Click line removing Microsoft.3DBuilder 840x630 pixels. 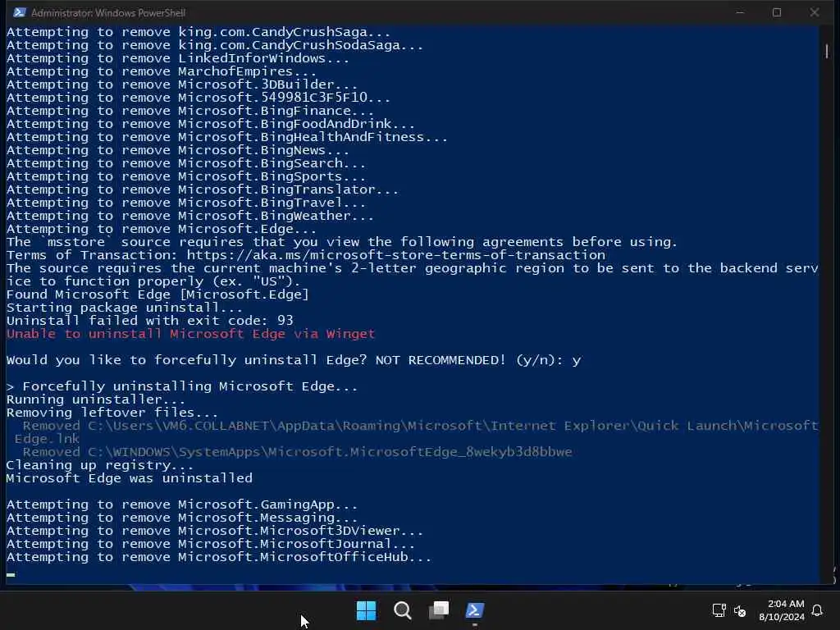[182, 84]
